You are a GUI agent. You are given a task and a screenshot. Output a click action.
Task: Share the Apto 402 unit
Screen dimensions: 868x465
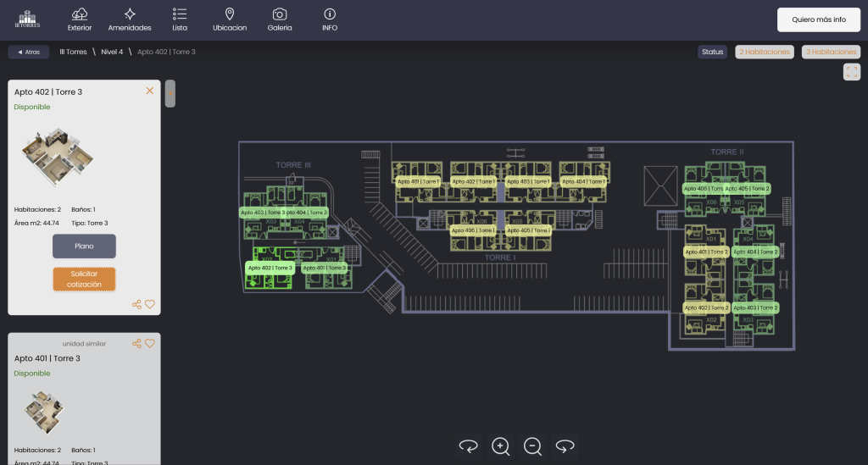point(136,304)
